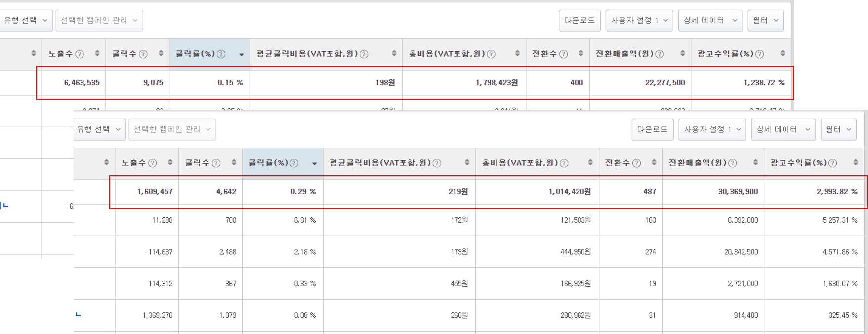Image resolution: width=868 pixels, height=334 pixels.
Task: Select impressions 1,369,270 cell
Action: click(x=147, y=315)
